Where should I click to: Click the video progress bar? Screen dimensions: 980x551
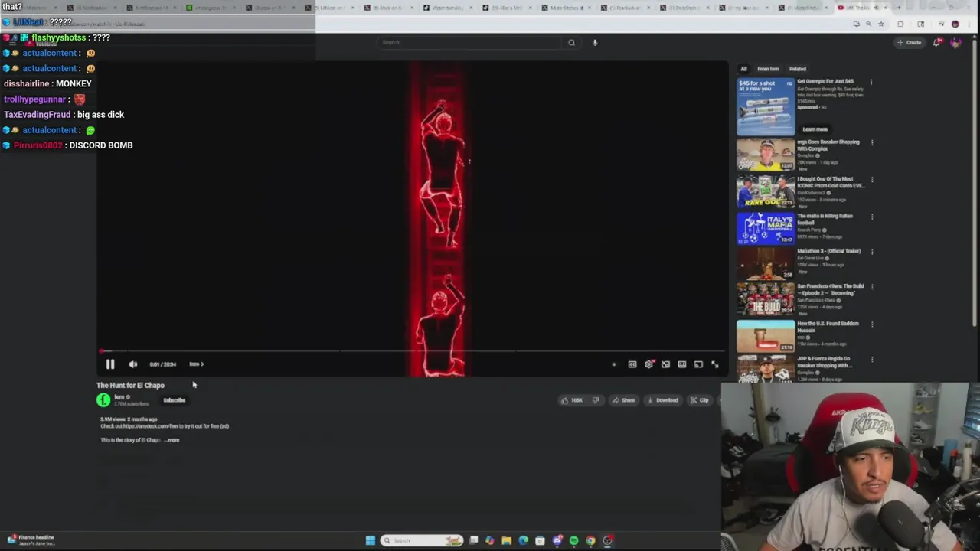tap(411, 351)
